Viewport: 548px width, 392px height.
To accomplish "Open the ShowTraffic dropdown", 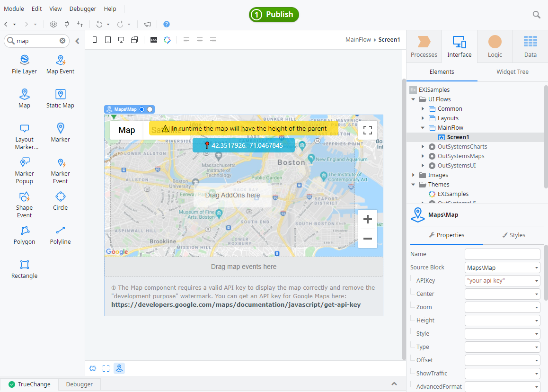I will pos(537,374).
